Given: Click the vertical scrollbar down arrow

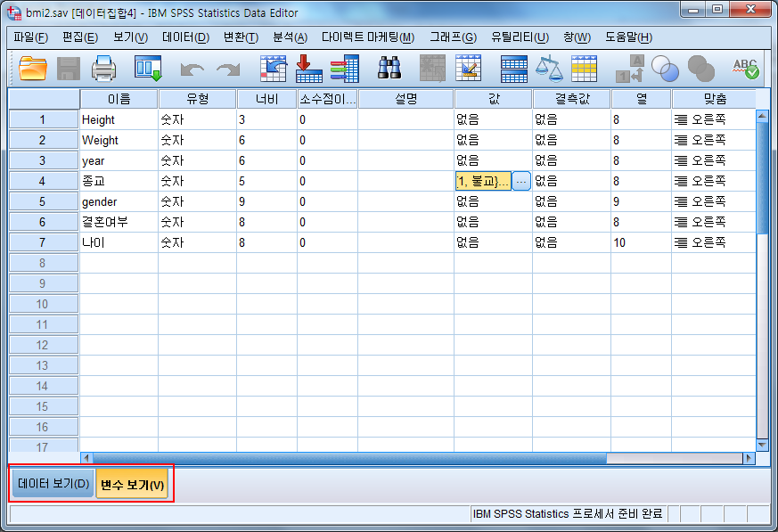Looking at the screenshot, I should pos(762,444).
